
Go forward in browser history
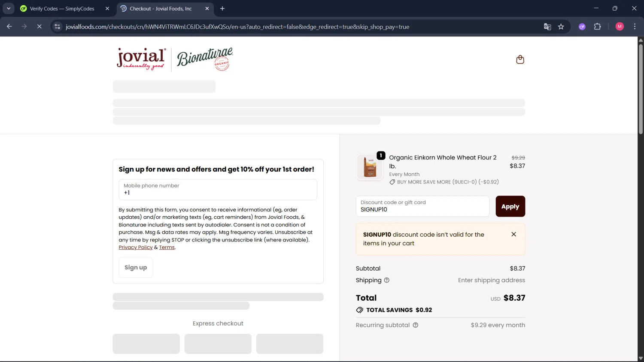pos(24,27)
